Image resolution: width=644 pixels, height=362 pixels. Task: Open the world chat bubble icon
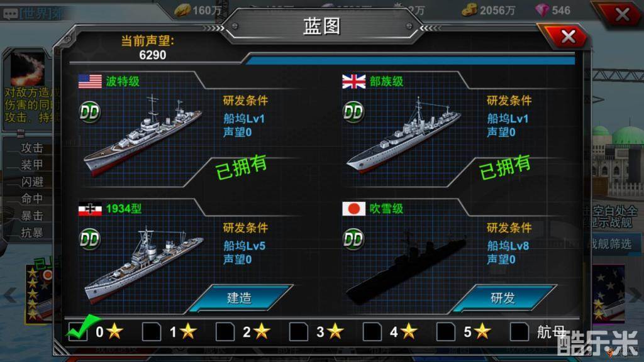pyautogui.click(x=10, y=14)
